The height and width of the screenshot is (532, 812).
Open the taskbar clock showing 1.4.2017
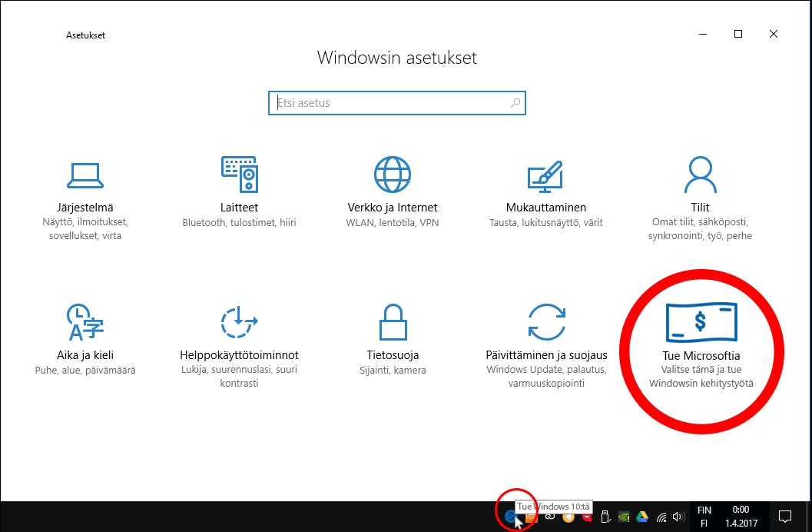[x=741, y=517]
